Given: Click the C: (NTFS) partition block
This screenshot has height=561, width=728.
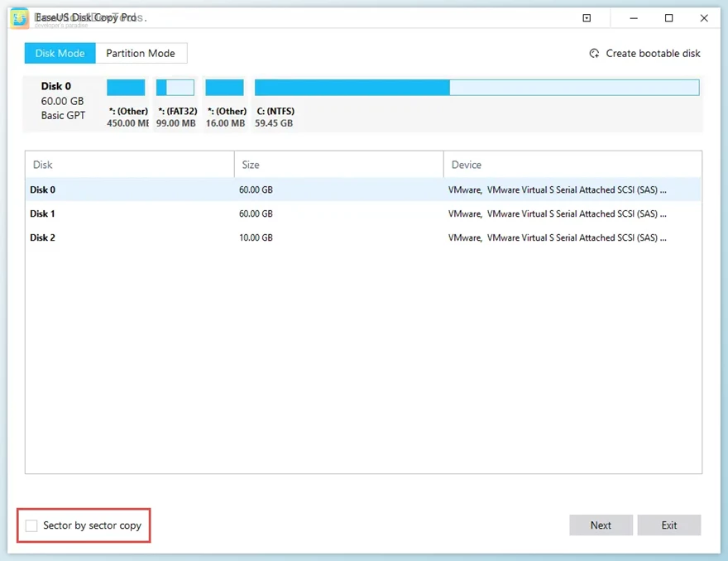Looking at the screenshot, I should pos(476,87).
